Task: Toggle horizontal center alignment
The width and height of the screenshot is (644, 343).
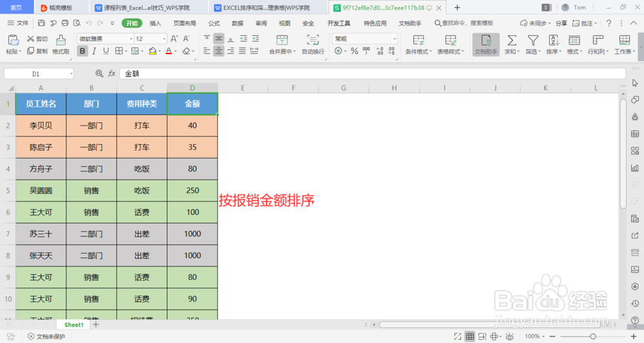Action: [218, 51]
